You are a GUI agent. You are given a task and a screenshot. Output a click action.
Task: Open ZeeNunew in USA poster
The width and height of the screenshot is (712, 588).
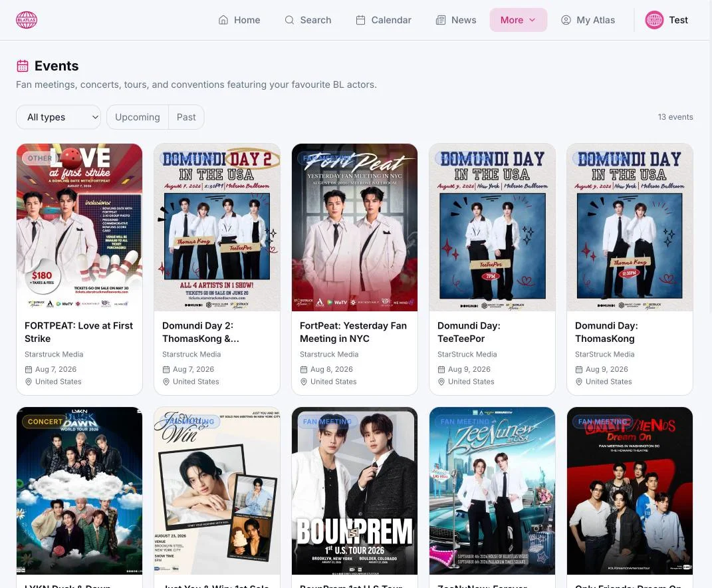tap(492, 491)
